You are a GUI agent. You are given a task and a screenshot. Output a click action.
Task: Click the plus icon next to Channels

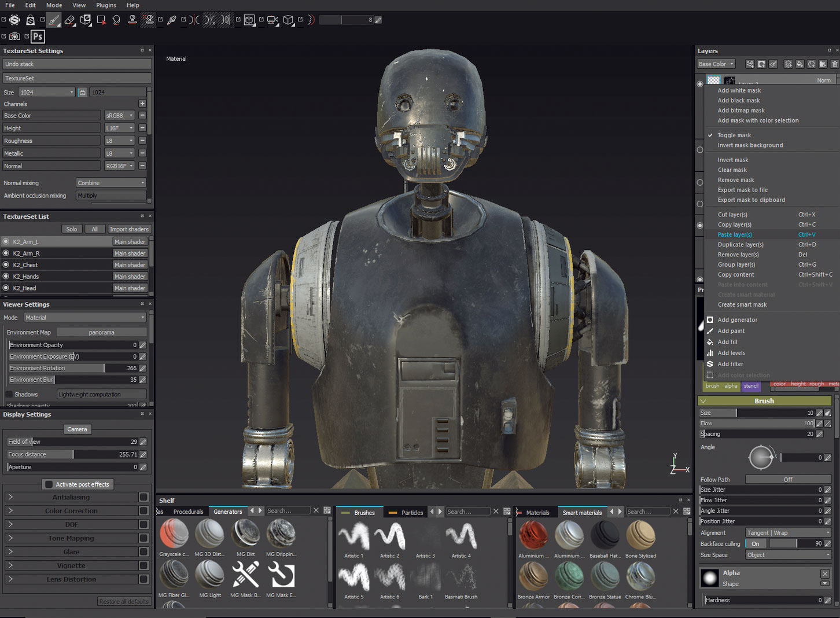click(142, 104)
